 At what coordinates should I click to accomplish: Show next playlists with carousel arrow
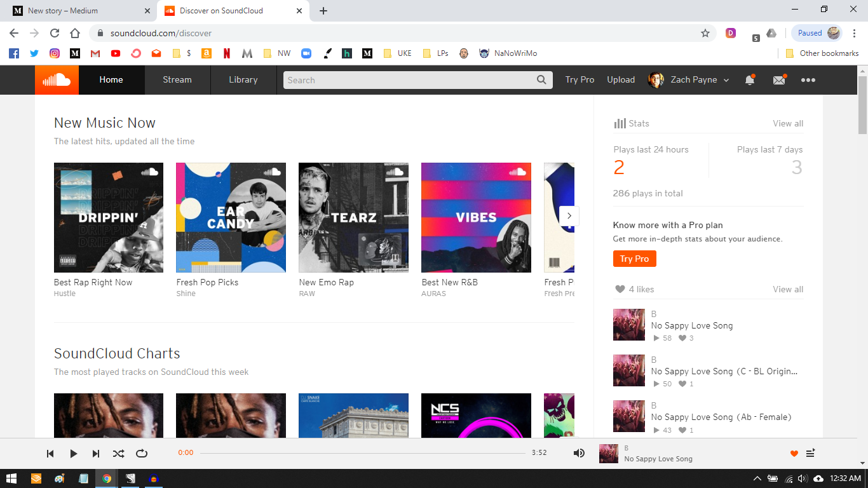click(x=569, y=216)
